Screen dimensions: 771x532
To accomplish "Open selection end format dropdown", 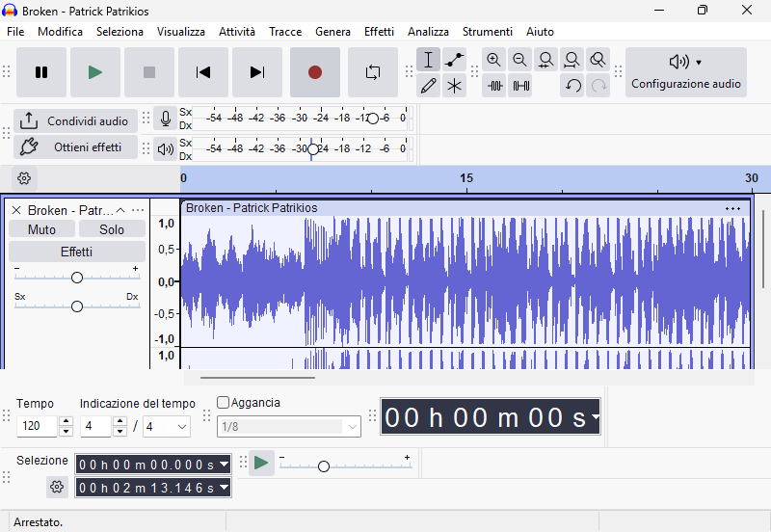I will [x=225, y=488].
